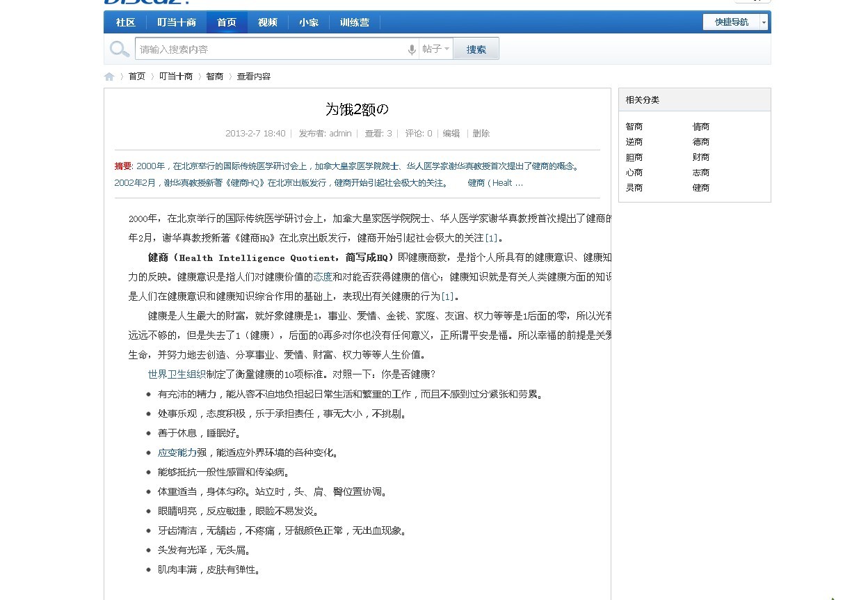
Task: Expand the 快捷导航 dropdown arrow
Action: tap(764, 22)
